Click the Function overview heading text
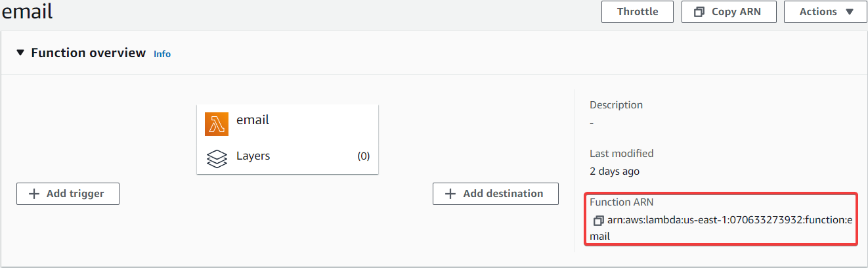 (x=88, y=53)
